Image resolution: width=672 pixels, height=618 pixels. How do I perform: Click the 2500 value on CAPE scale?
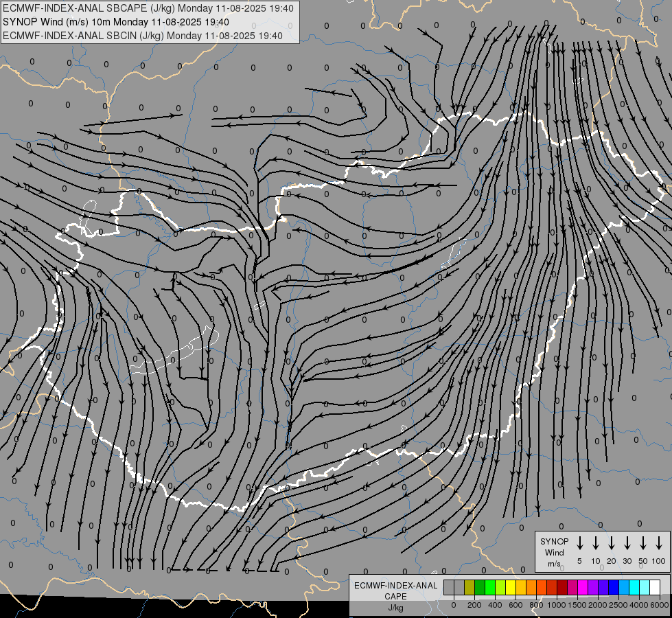pos(618,605)
